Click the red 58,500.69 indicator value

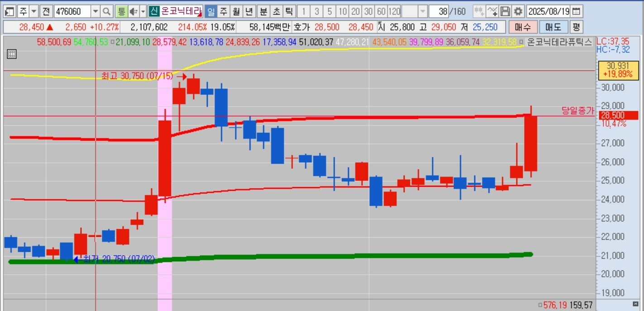[x=54, y=42]
